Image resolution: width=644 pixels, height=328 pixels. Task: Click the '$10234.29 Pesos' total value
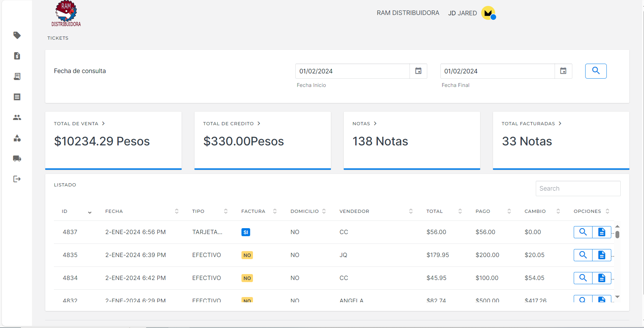102,141
